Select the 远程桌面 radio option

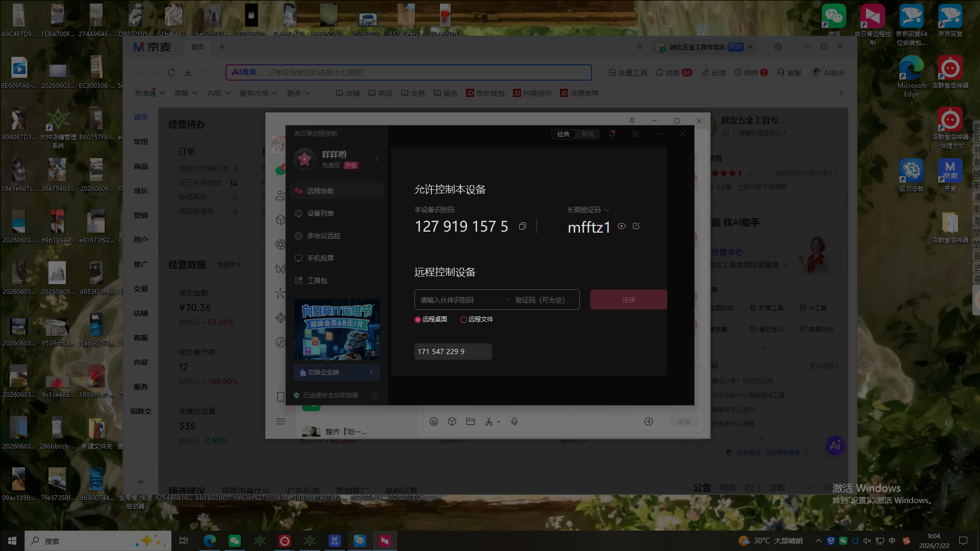tap(432, 319)
